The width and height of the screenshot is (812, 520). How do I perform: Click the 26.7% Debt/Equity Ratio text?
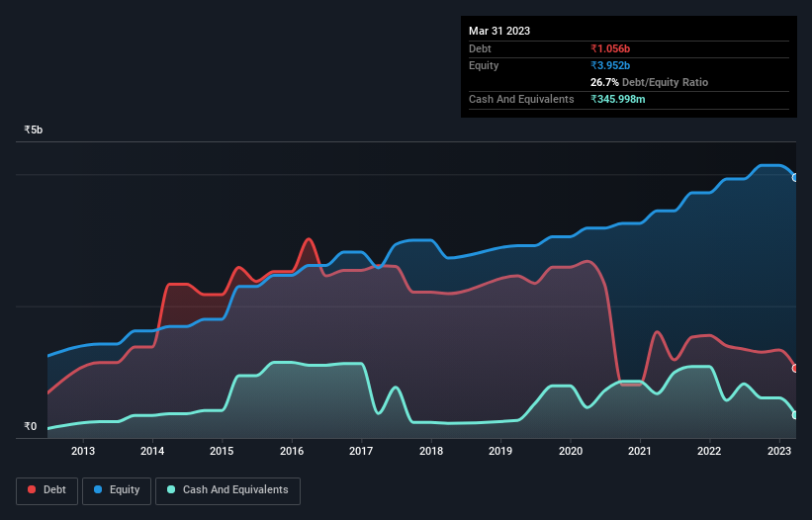[649, 82]
